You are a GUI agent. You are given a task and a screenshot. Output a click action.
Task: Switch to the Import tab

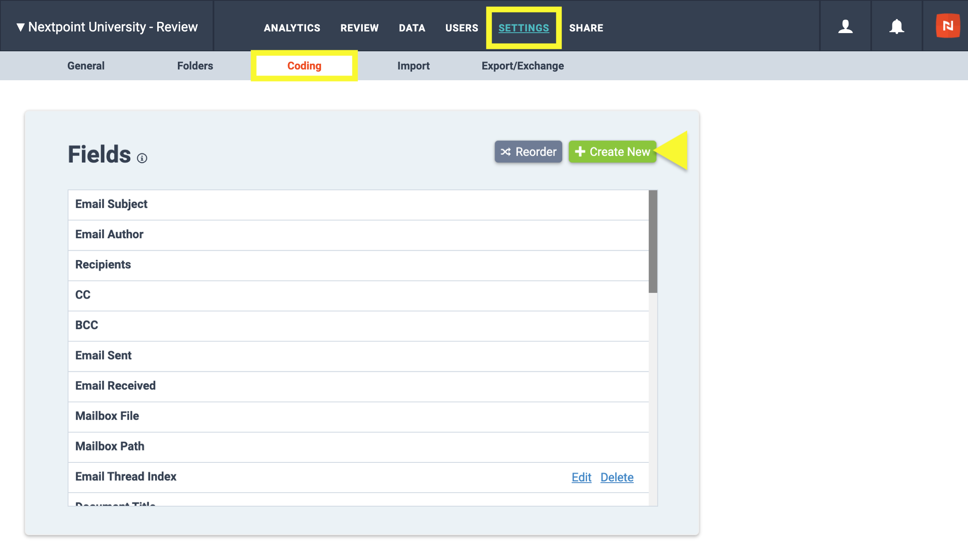(x=413, y=66)
